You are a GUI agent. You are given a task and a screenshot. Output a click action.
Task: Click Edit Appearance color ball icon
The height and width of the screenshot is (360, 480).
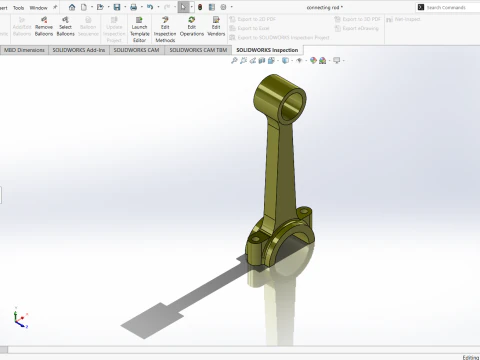[313, 60]
